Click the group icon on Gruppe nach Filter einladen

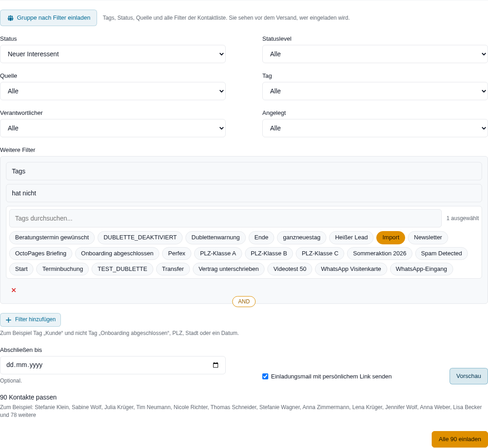click(x=11, y=18)
